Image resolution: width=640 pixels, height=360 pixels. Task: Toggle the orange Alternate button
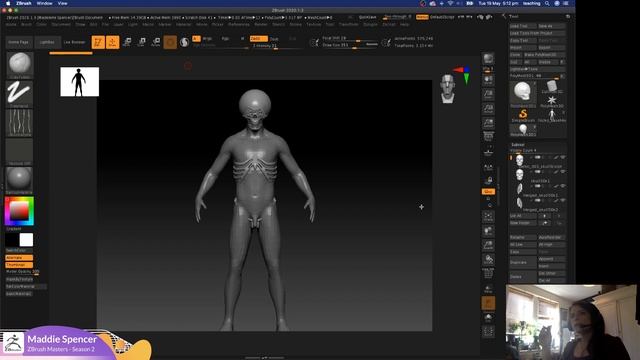point(19,258)
